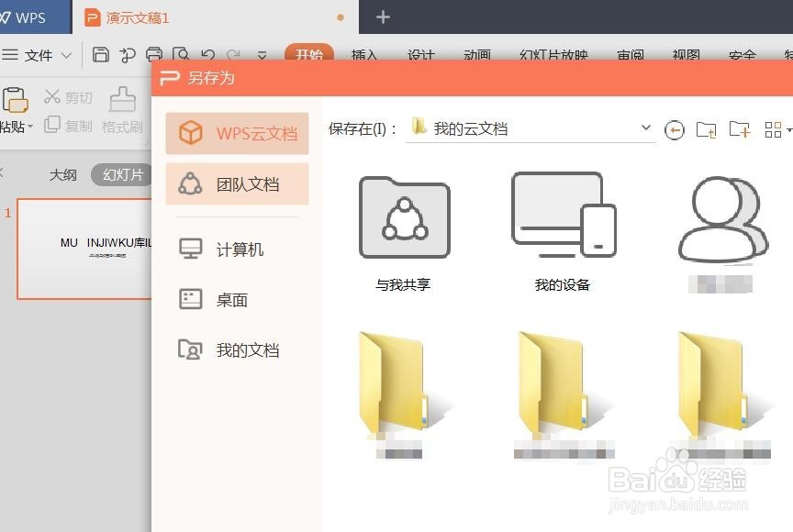This screenshot has width=793, height=532.
Task: Open the 与我共享 folder
Action: (404, 233)
